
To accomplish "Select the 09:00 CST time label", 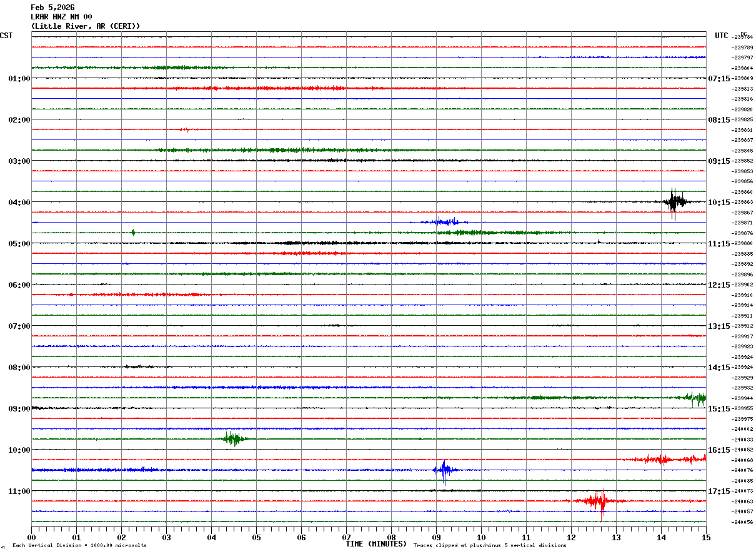I will 19,408.
